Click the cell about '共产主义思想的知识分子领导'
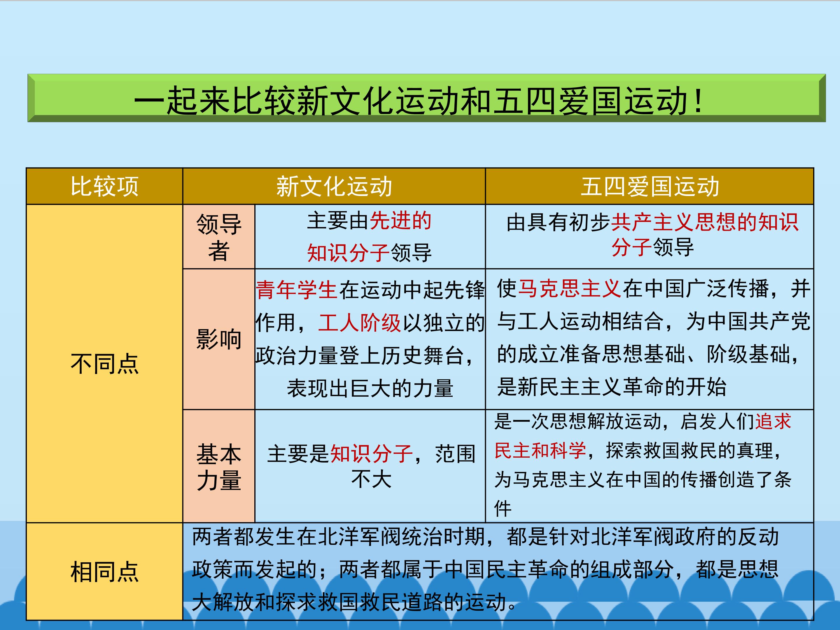This screenshot has height=630, width=840. coord(649,237)
